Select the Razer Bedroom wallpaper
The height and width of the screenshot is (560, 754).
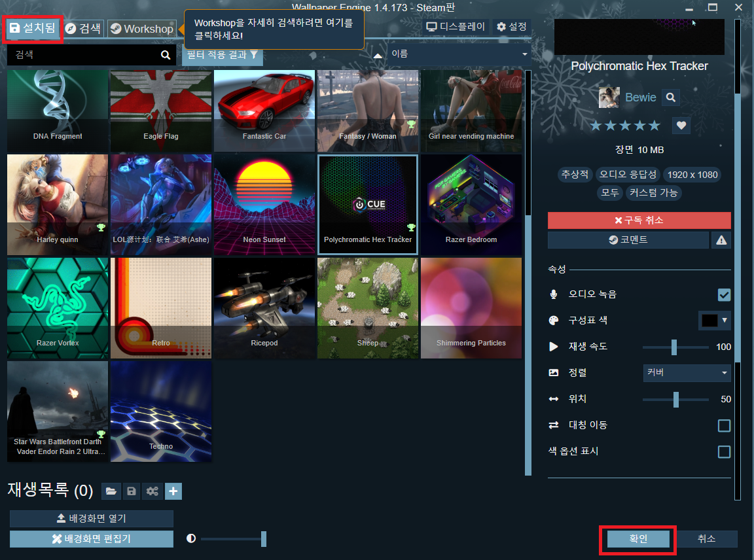click(471, 205)
